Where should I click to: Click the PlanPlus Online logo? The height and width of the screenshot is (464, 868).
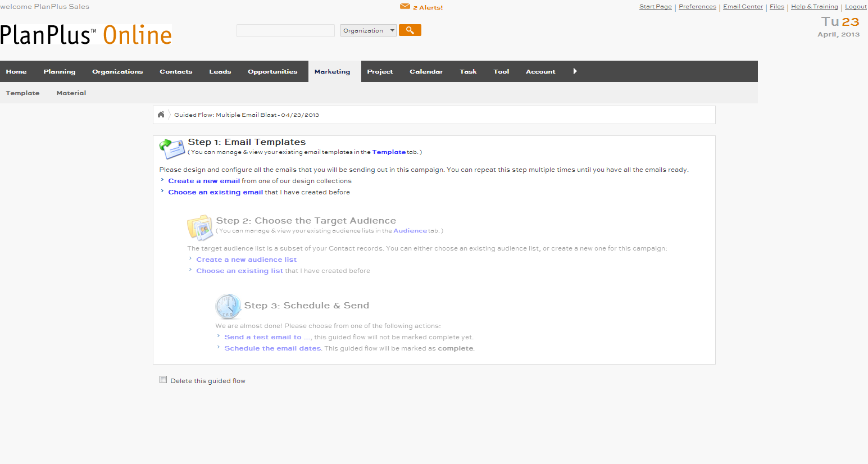[86, 35]
